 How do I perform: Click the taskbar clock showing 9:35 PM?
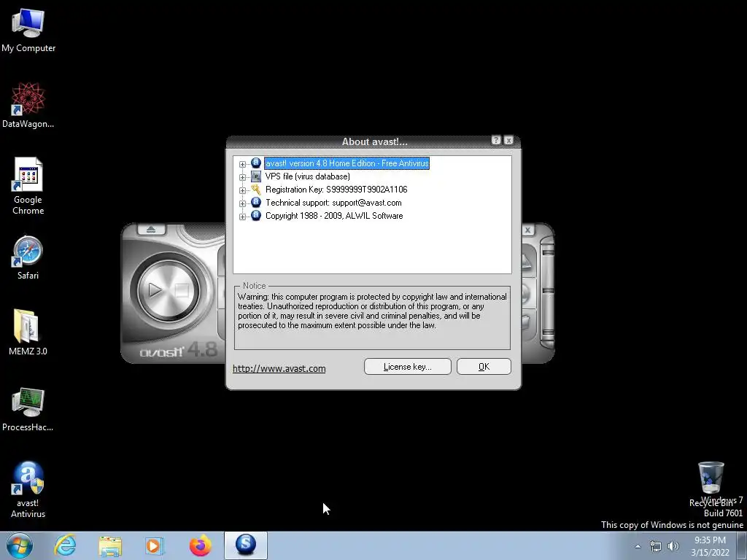[710, 546]
